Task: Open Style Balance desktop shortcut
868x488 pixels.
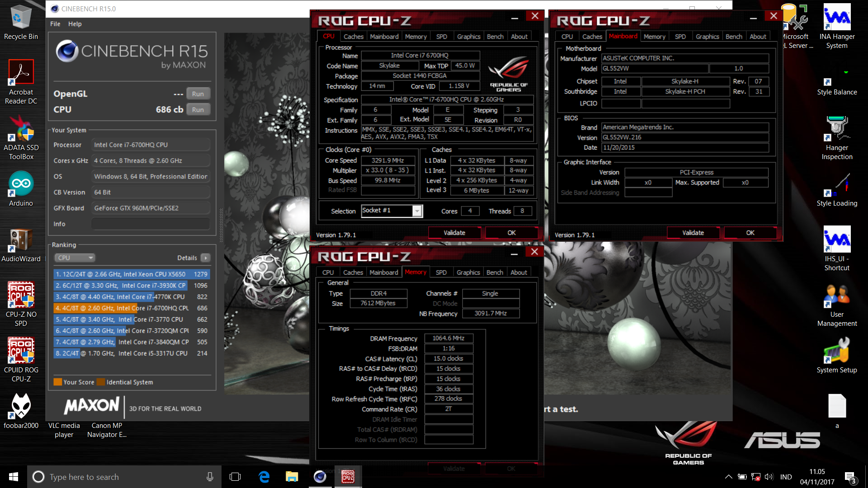Action: (x=837, y=82)
